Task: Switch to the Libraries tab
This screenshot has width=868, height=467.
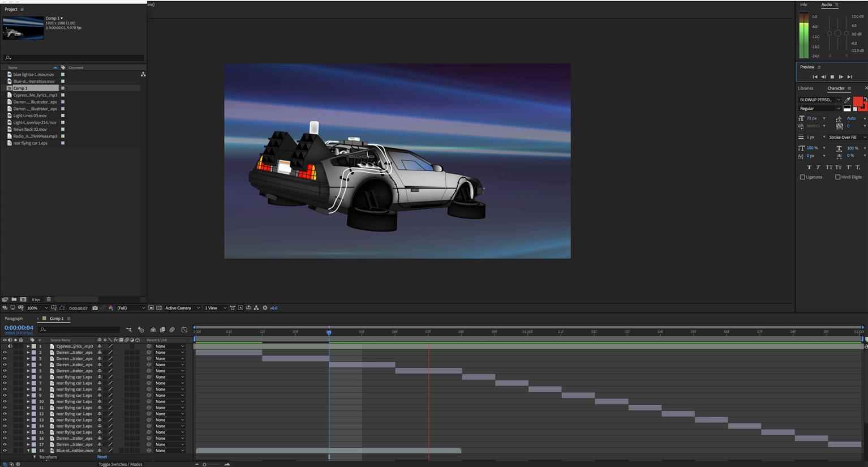Action: [805, 88]
